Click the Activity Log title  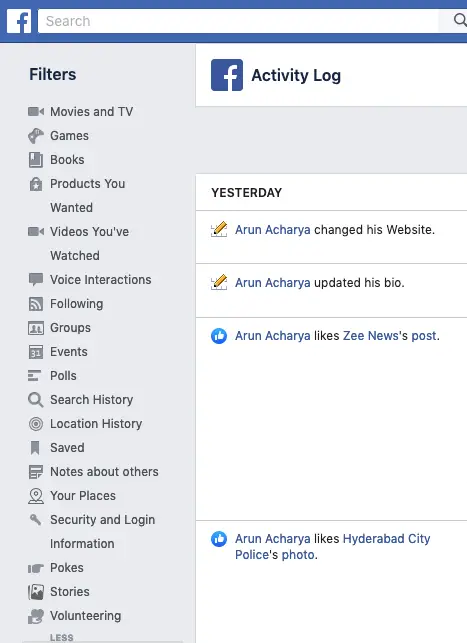tap(296, 75)
